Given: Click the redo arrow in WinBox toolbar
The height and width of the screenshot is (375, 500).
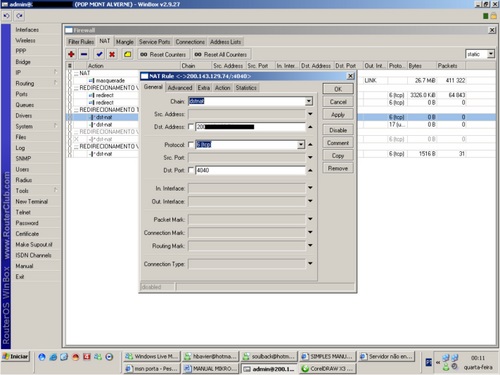Looking at the screenshot, I should 19,16.
